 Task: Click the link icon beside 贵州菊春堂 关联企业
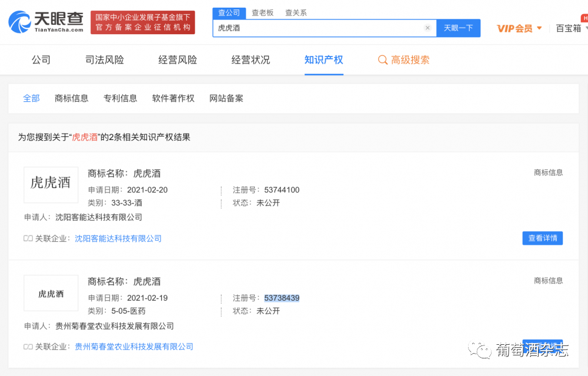(28, 347)
